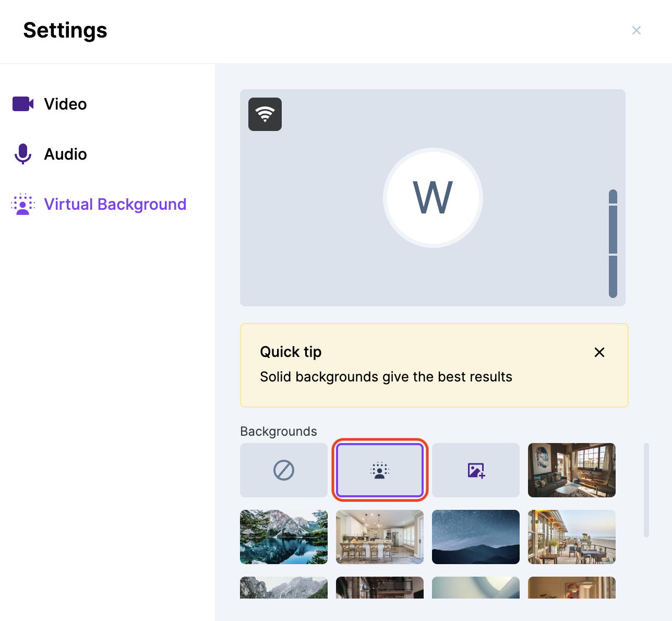
Task: Select the cozy living room background
Action: point(571,470)
